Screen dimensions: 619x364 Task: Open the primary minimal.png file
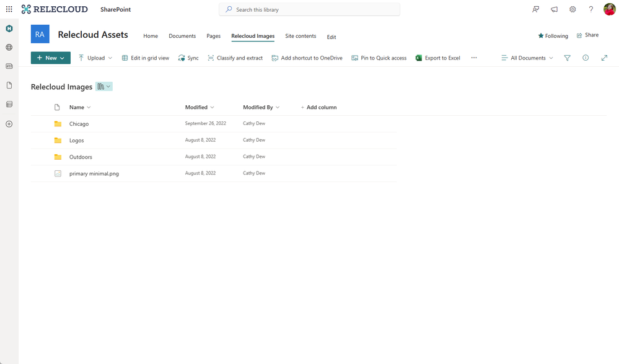click(x=94, y=173)
